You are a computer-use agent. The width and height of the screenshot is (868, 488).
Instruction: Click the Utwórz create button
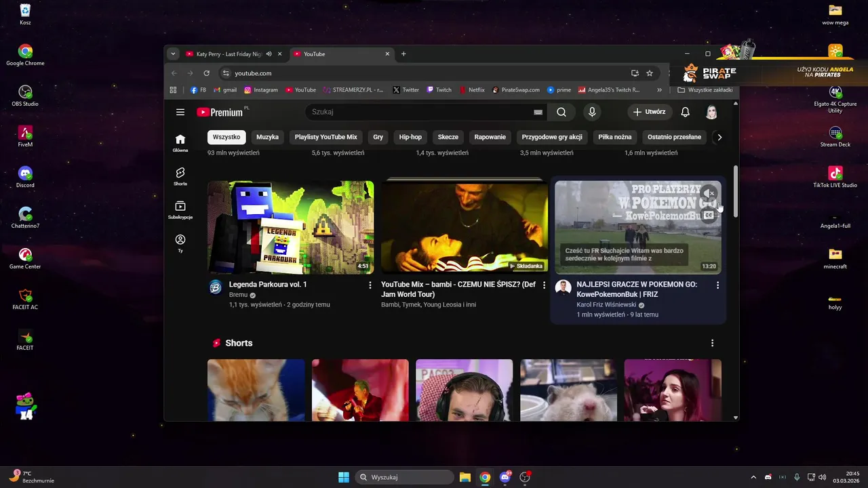pos(649,112)
